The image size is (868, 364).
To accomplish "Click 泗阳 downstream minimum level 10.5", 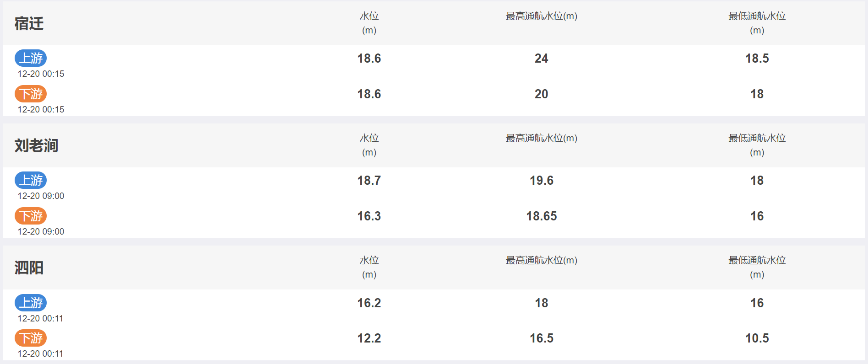I will click(x=757, y=338).
